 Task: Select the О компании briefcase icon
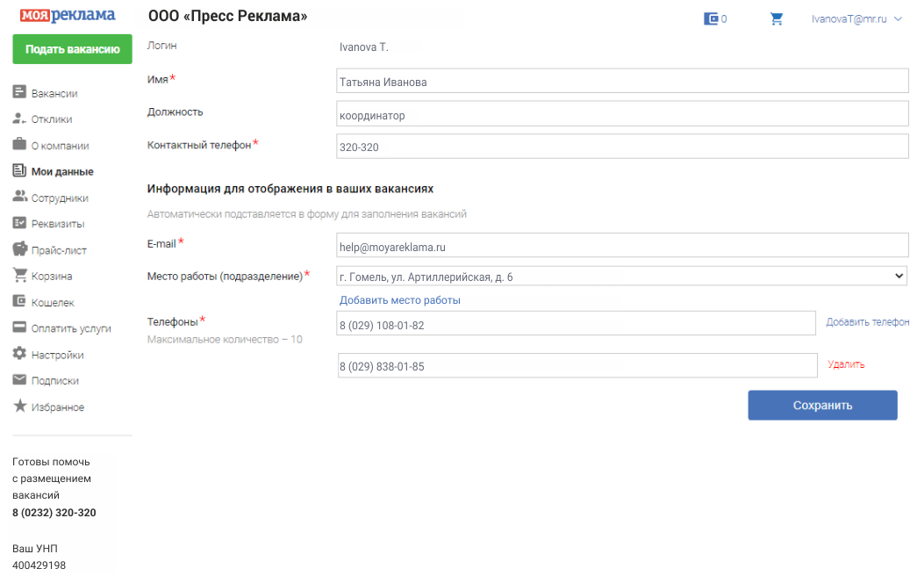pos(19,145)
